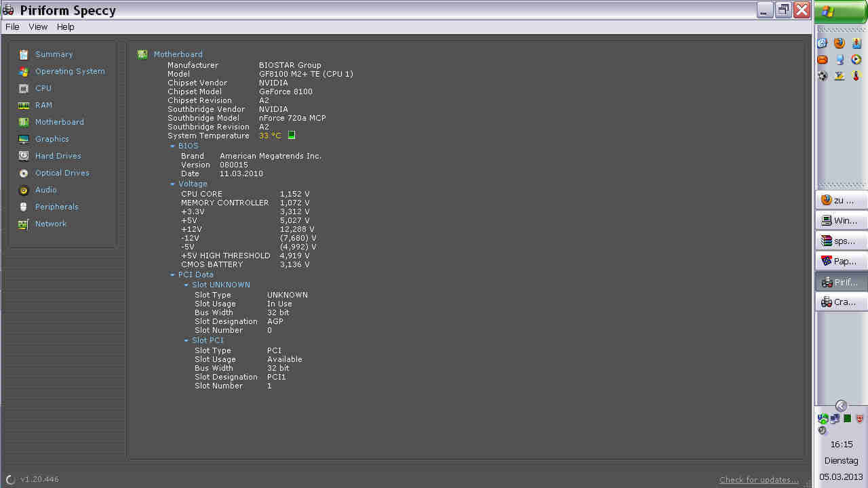Image resolution: width=868 pixels, height=488 pixels.
Task: Collapse the Slot UNKNOWN subsection
Action: click(186, 285)
